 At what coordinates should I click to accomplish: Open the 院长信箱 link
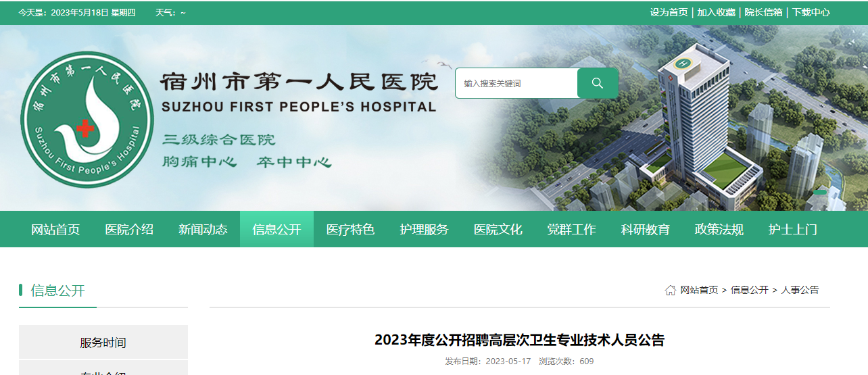pyautogui.click(x=763, y=12)
